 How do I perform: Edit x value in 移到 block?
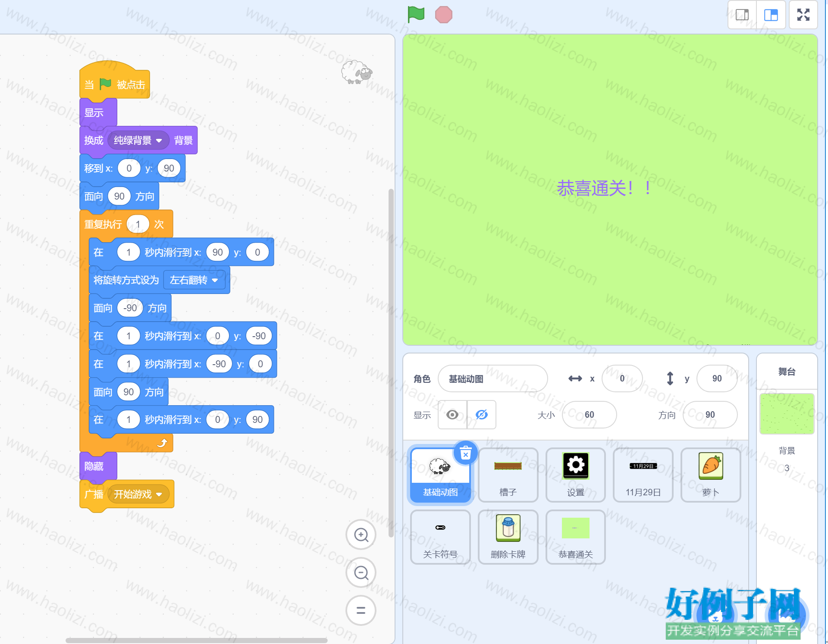pyautogui.click(x=129, y=168)
